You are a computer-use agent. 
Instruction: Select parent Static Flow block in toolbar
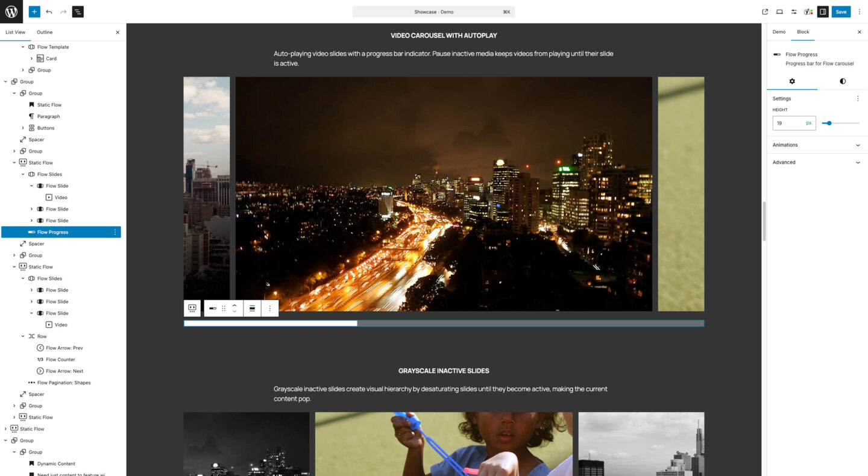[192, 308]
